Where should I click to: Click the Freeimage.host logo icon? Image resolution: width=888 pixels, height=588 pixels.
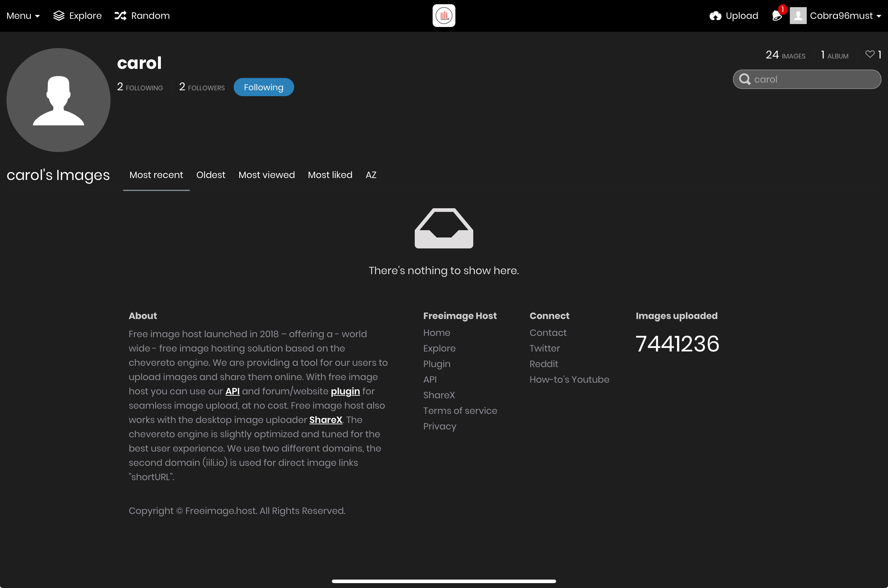444,16
